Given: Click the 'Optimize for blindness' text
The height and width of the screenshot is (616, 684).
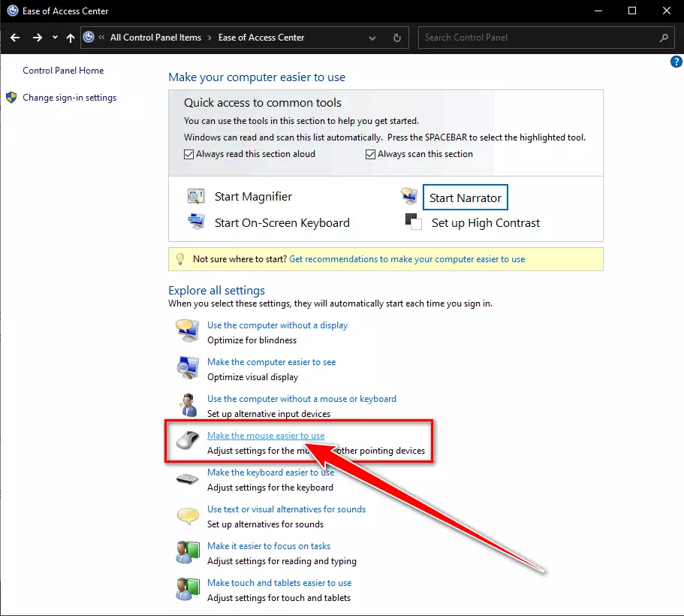Looking at the screenshot, I should [x=252, y=340].
